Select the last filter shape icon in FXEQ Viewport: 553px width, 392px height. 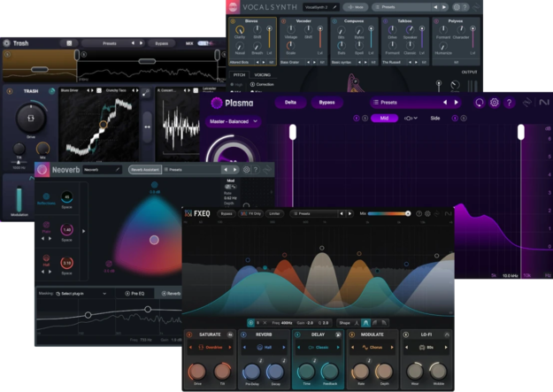click(384, 322)
